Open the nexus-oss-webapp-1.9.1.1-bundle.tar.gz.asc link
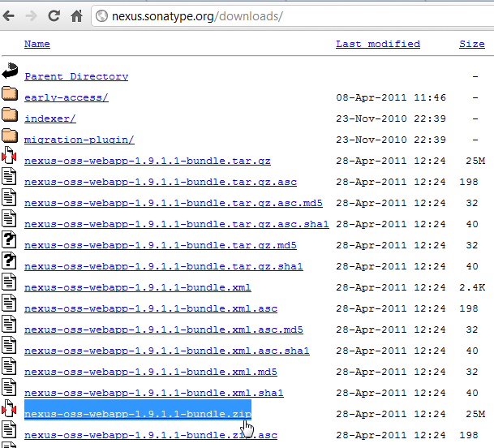Image resolution: width=494 pixels, height=448 pixels. pyautogui.click(x=151, y=182)
